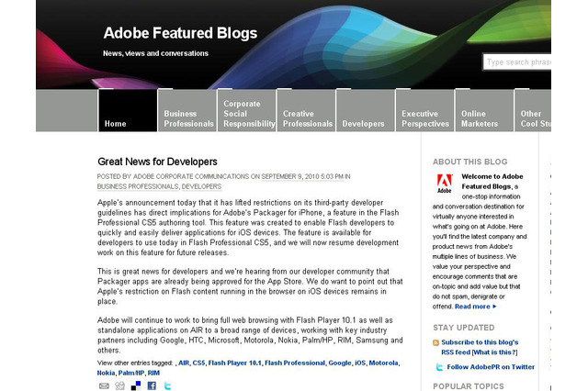Open the Developers category link in the byline
Image resolution: width=588 pixels, height=391 pixels.
[202, 186]
